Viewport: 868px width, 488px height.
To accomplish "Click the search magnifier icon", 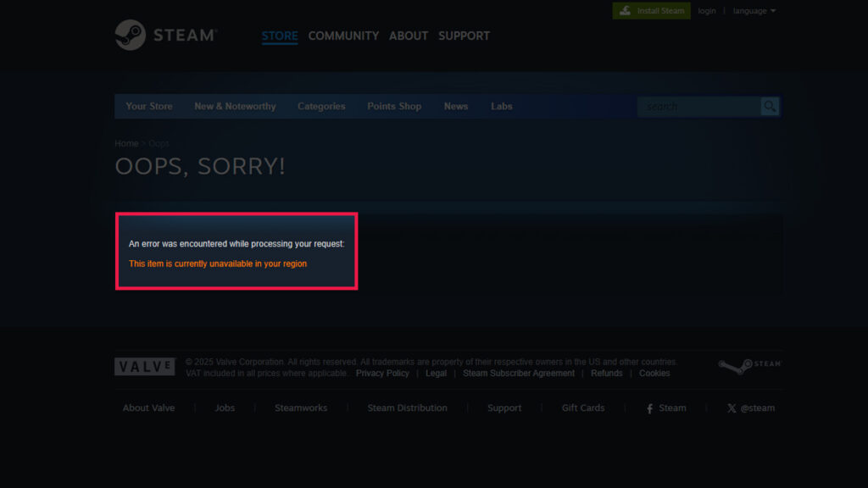I will tap(770, 106).
